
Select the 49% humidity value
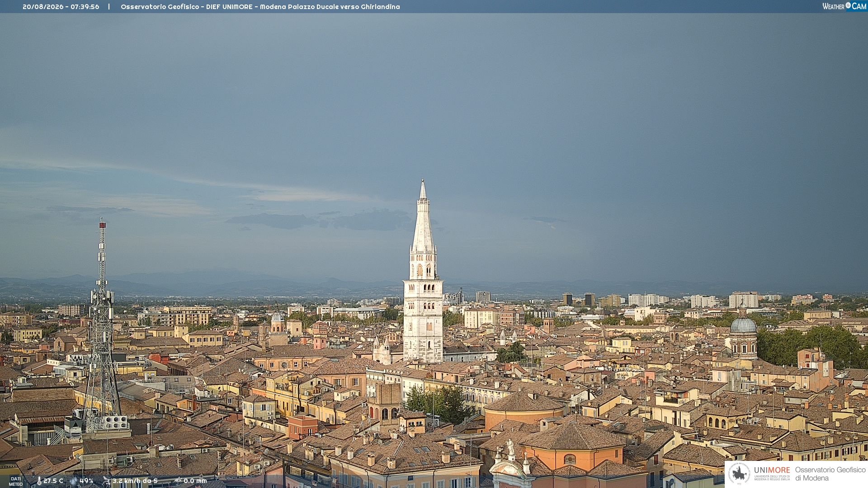(86, 481)
